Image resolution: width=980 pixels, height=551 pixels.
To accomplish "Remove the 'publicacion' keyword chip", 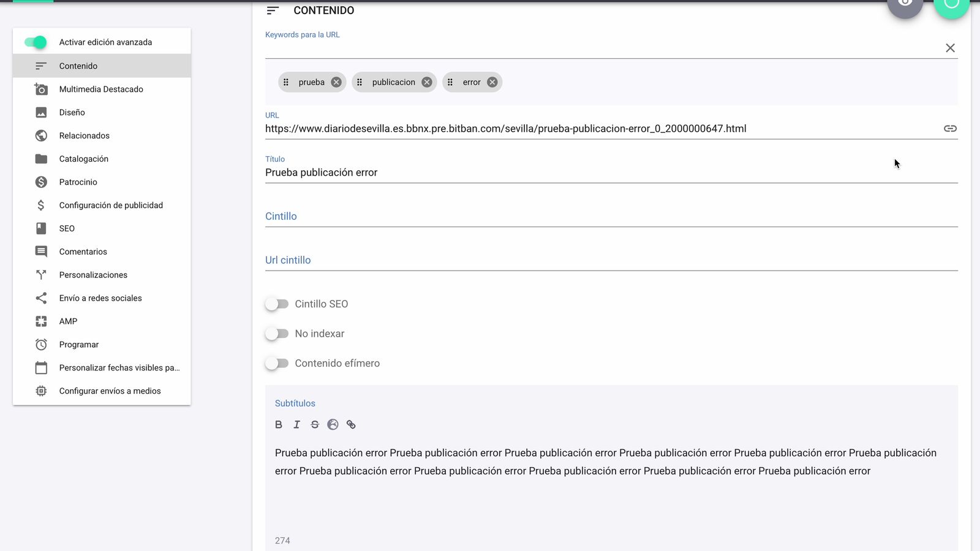I will pyautogui.click(x=427, y=82).
